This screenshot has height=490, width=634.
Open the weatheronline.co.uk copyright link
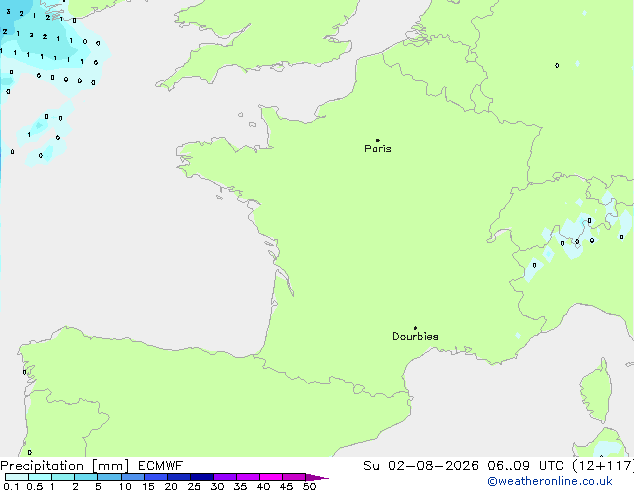550,481
